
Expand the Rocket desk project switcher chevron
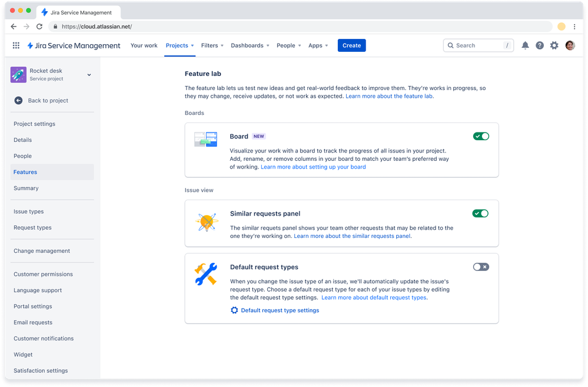pos(89,75)
